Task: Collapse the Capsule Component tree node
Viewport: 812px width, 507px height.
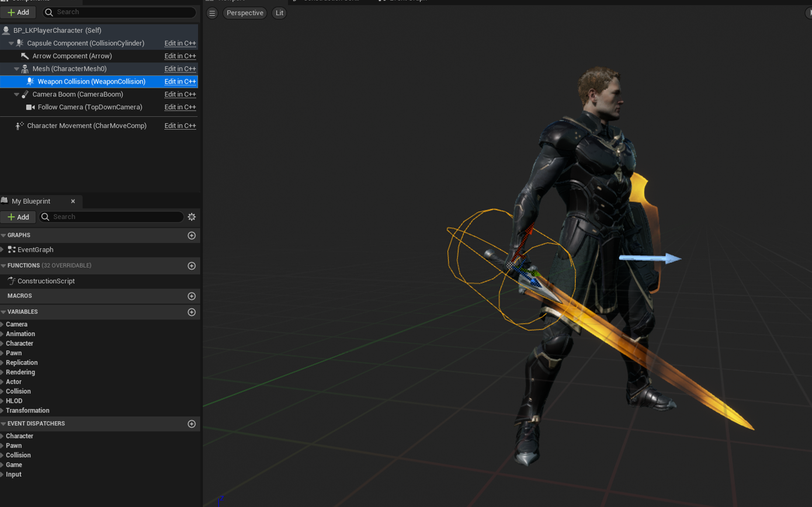Action: 11,43
